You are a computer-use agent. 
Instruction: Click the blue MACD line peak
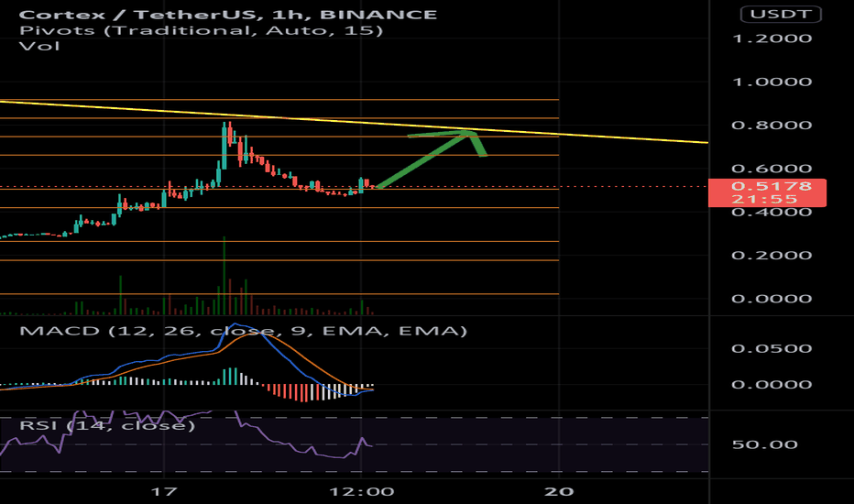(x=235, y=325)
